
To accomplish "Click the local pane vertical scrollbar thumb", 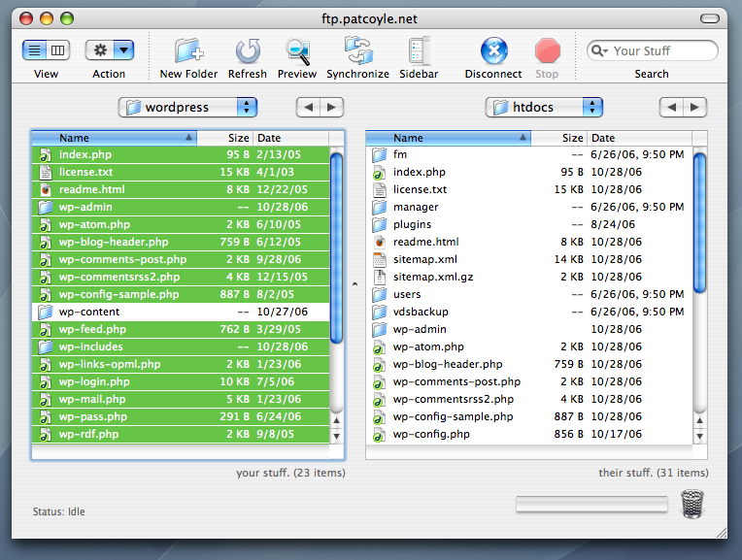I will 336,247.
